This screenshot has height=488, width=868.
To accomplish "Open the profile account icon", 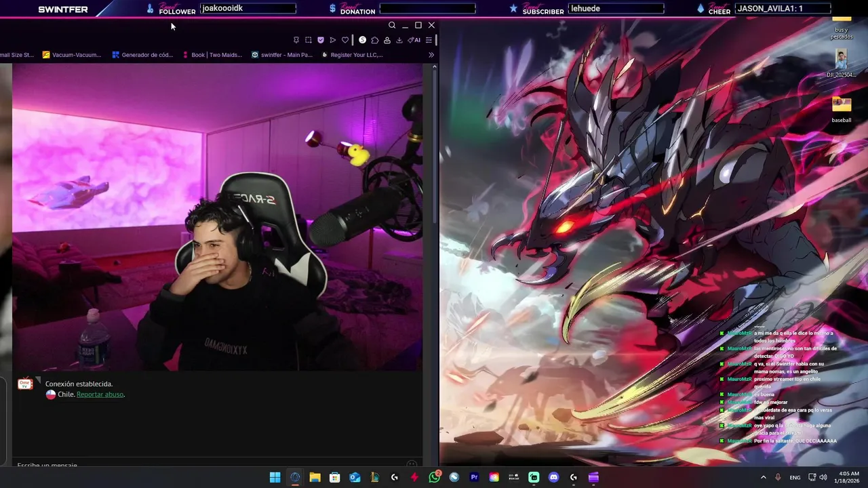I will click(387, 40).
